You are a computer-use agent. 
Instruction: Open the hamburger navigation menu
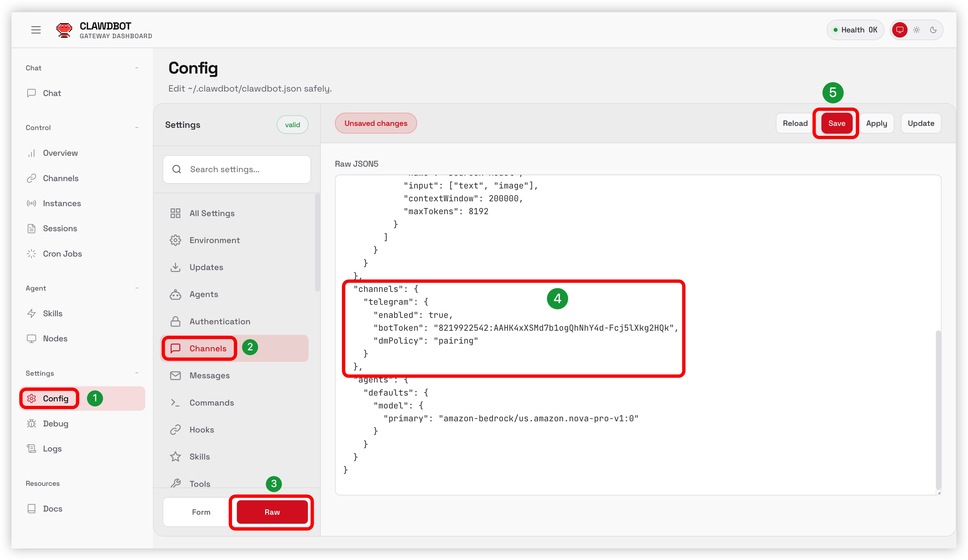(x=36, y=30)
